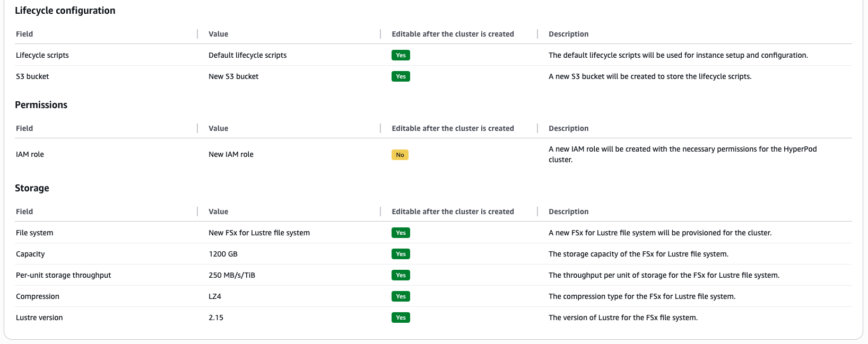Click the Field column header under Storage

click(x=24, y=211)
